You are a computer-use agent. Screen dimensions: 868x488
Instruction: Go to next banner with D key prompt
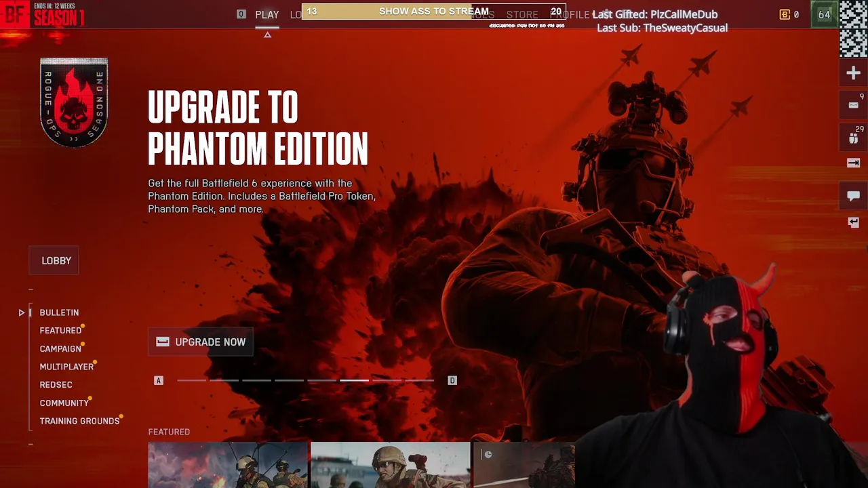(x=452, y=381)
